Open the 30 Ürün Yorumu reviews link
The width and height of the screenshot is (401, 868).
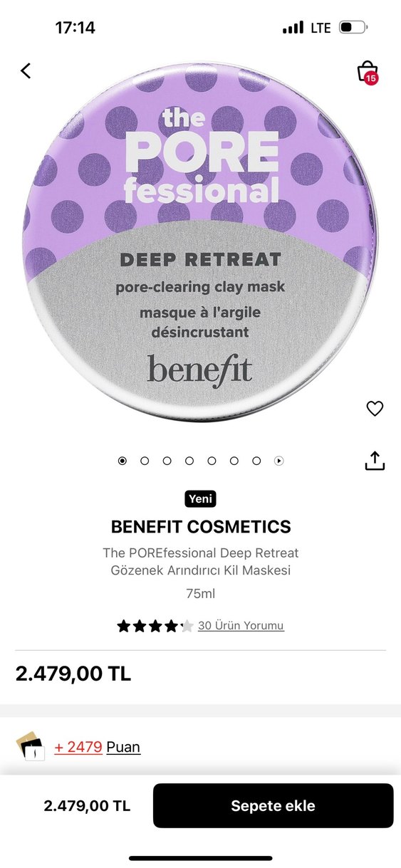click(241, 626)
